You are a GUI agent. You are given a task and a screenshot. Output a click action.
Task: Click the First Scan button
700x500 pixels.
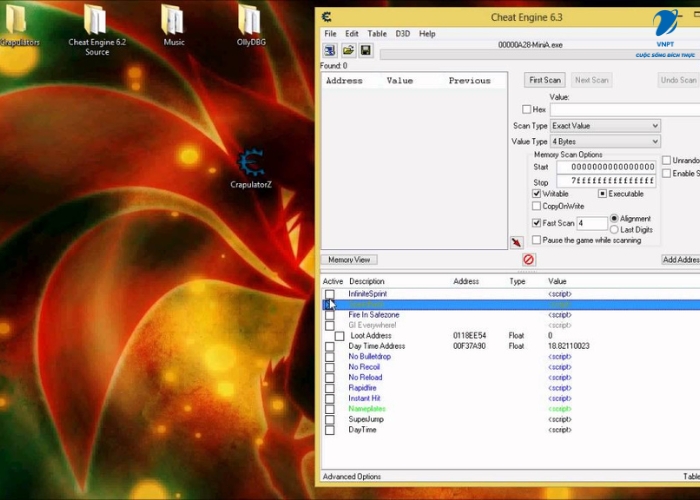tap(545, 80)
